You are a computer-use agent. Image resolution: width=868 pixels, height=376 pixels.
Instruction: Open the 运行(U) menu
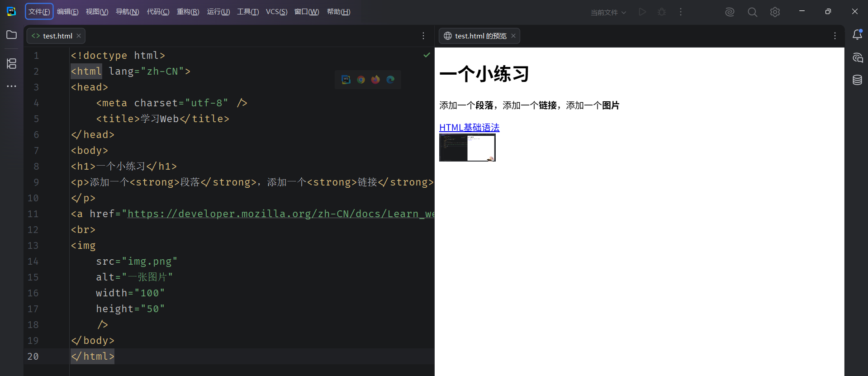pyautogui.click(x=218, y=12)
